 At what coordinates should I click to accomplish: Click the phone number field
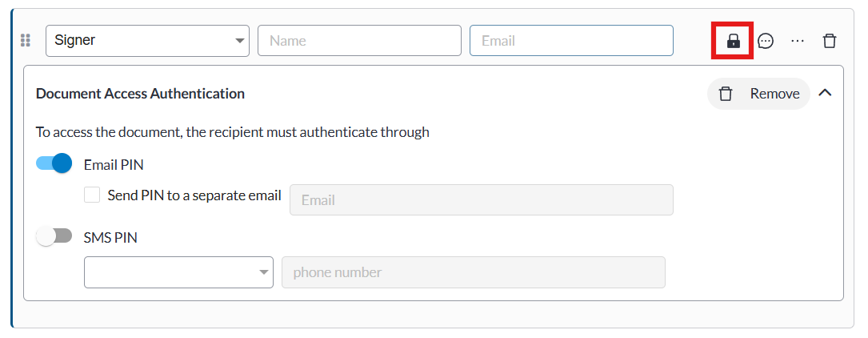[x=473, y=272]
